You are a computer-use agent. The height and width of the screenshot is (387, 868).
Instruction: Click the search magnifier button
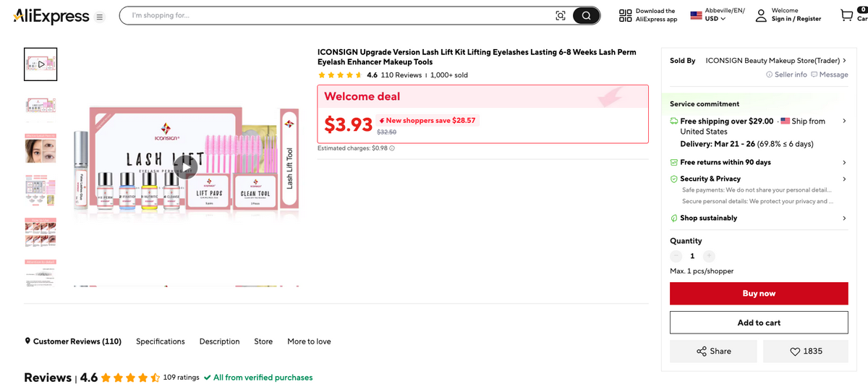pyautogui.click(x=586, y=16)
